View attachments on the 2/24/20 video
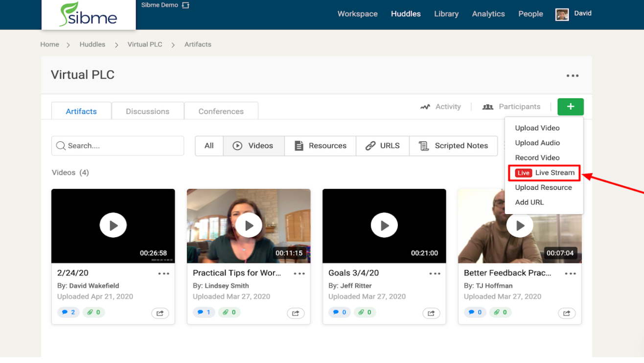Image resolution: width=644 pixels, height=363 pixels. coord(93,312)
